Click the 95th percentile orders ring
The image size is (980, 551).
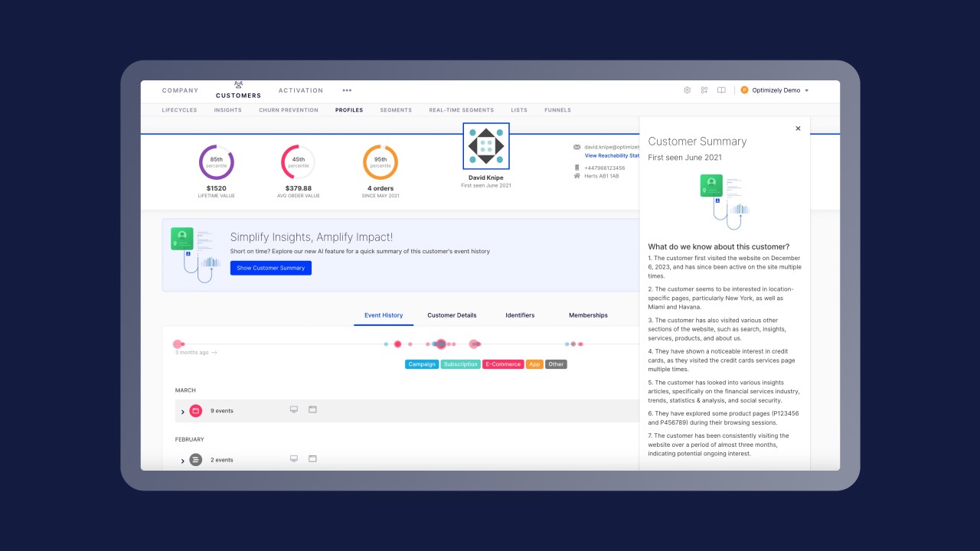[381, 162]
